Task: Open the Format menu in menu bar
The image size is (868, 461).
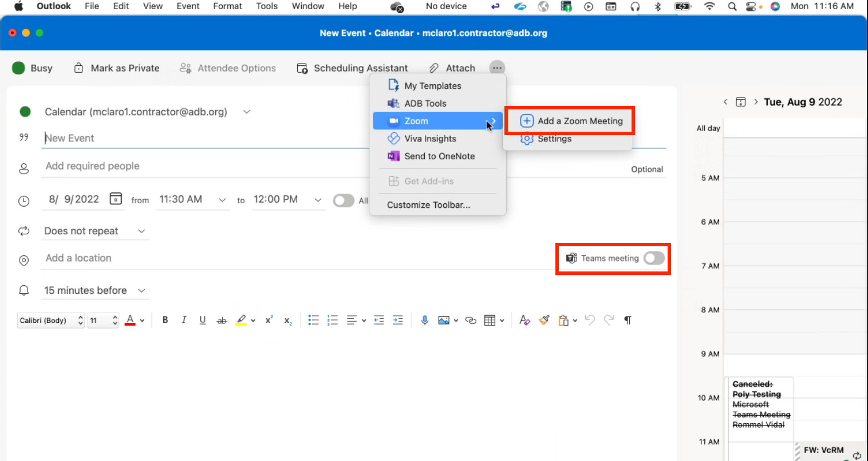Action: click(x=227, y=6)
